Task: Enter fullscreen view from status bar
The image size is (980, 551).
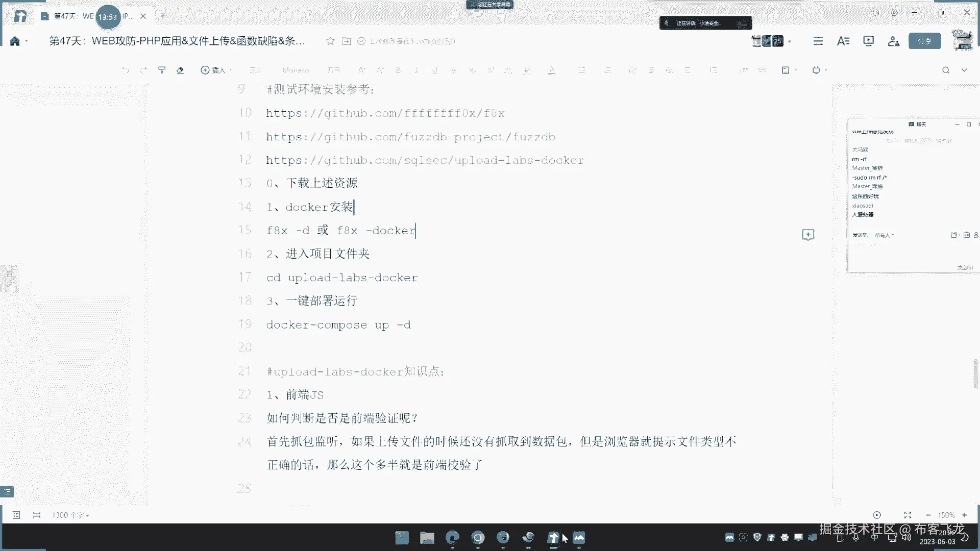Action: click(908, 515)
